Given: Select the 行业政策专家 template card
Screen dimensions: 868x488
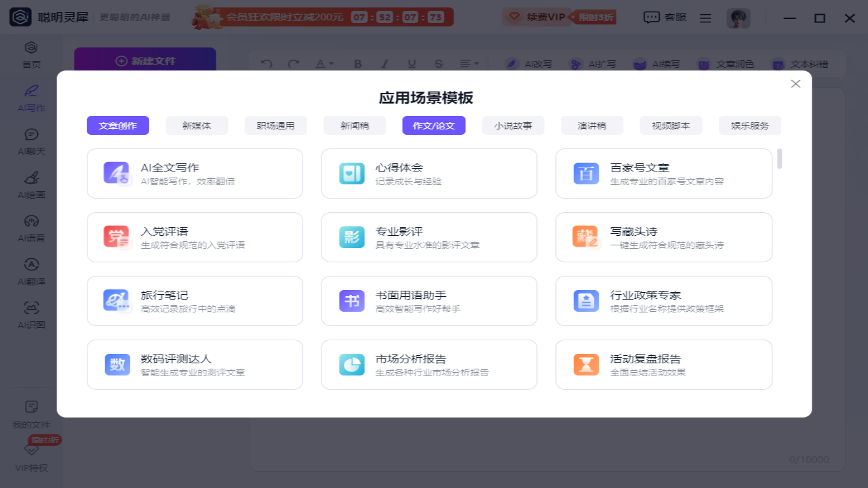Looking at the screenshot, I should (664, 301).
